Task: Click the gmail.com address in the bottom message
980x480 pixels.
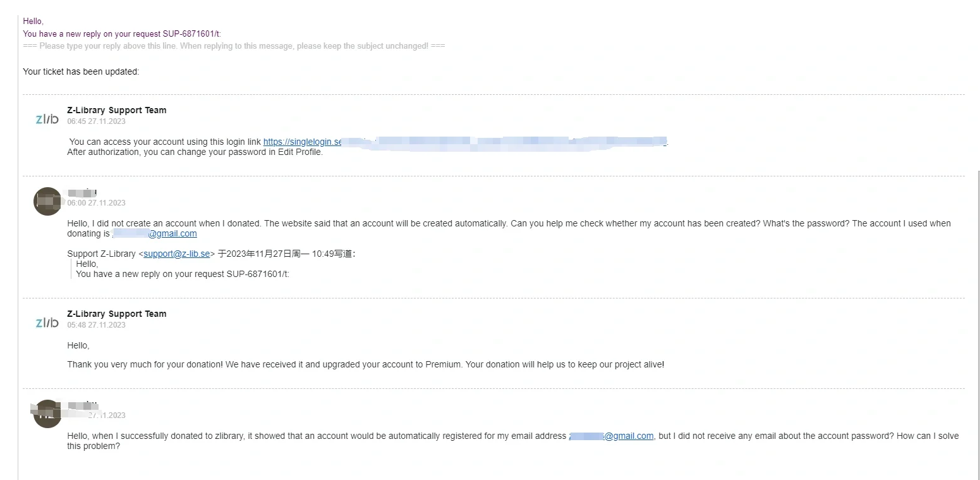Action: click(612, 436)
